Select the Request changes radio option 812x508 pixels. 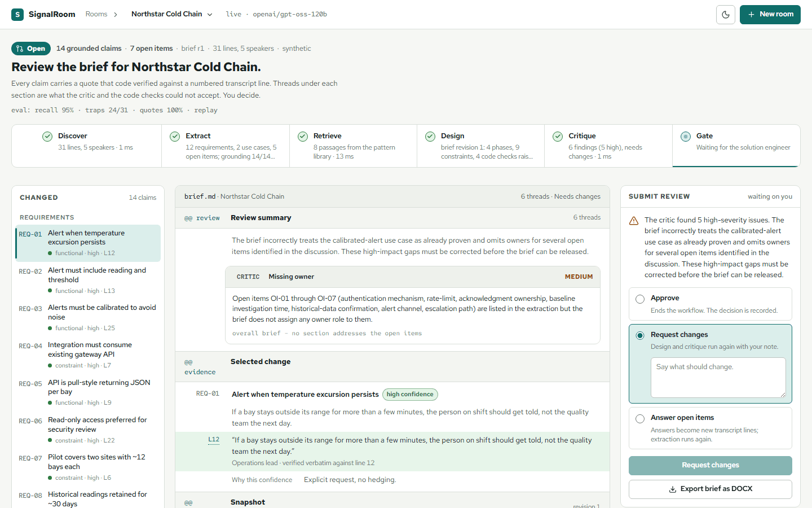(x=640, y=335)
